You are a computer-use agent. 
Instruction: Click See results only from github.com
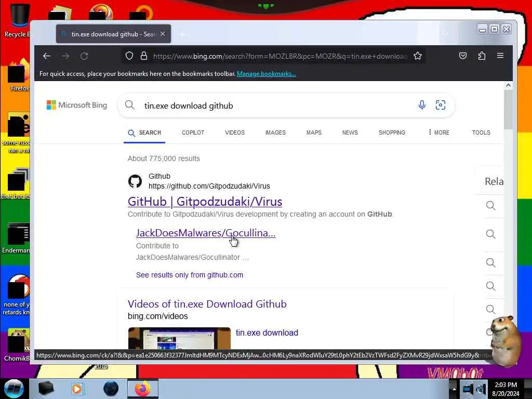(190, 275)
